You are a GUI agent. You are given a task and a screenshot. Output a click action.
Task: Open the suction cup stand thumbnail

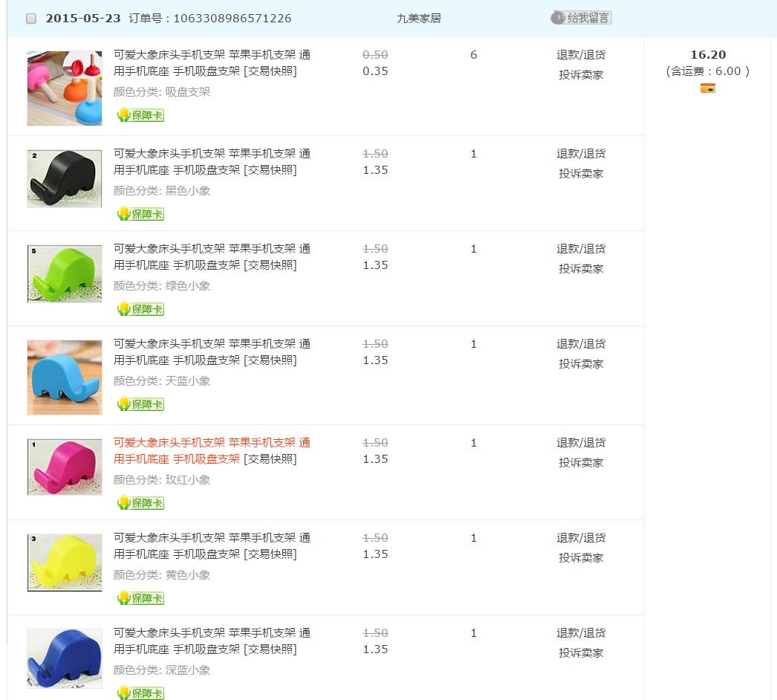[x=65, y=88]
